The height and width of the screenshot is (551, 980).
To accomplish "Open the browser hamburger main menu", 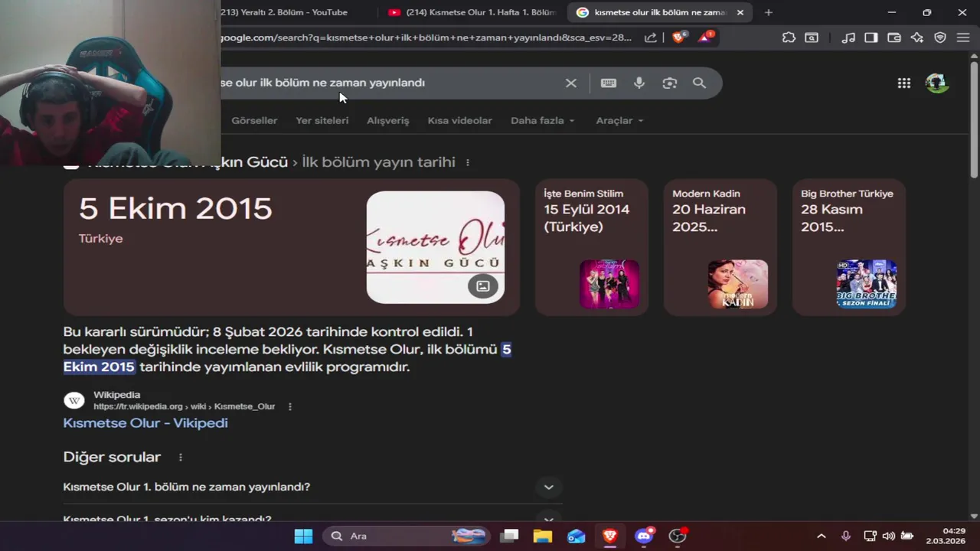I will (963, 37).
